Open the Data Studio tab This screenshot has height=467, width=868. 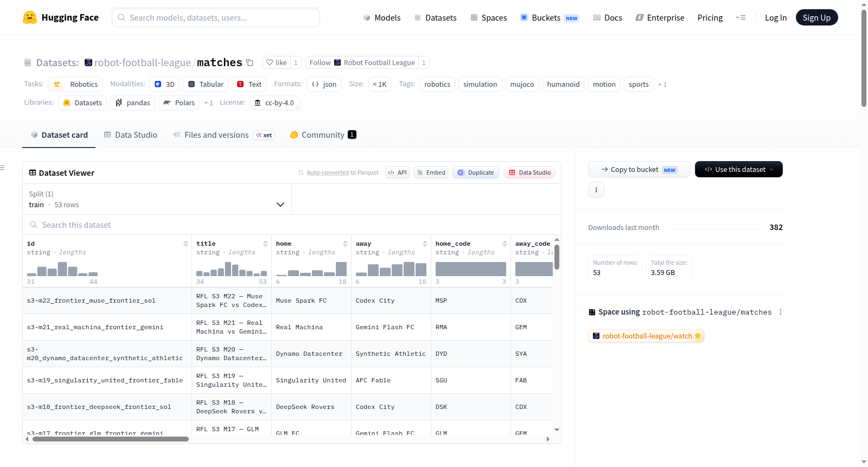(x=131, y=135)
